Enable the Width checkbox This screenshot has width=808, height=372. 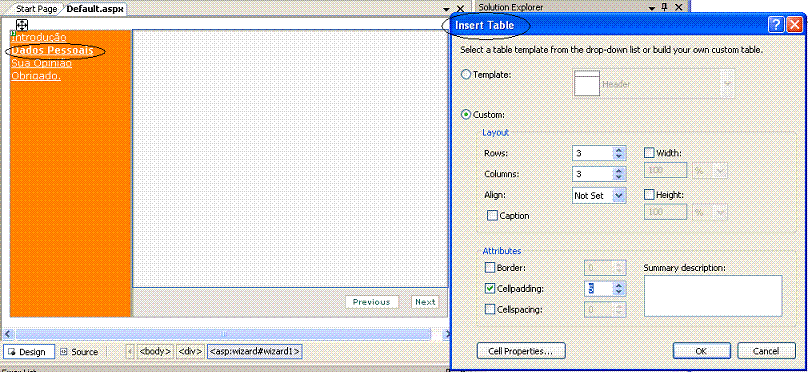(649, 153)
